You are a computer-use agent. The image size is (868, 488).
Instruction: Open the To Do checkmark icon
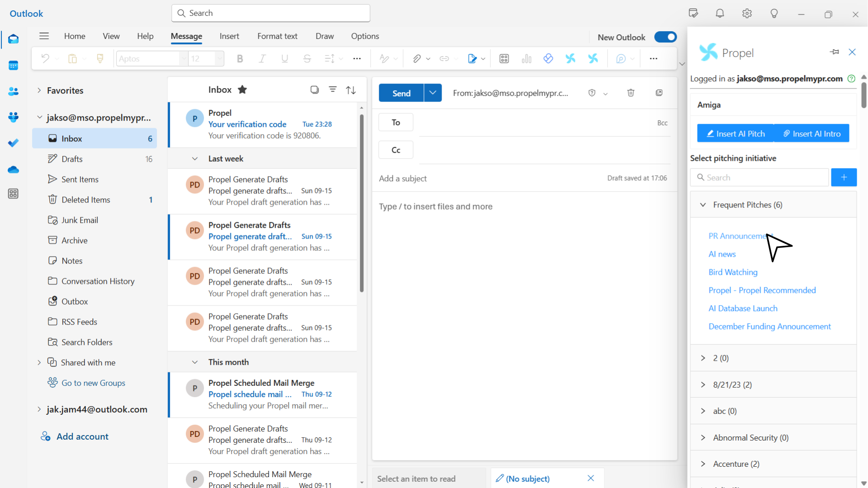13,143
